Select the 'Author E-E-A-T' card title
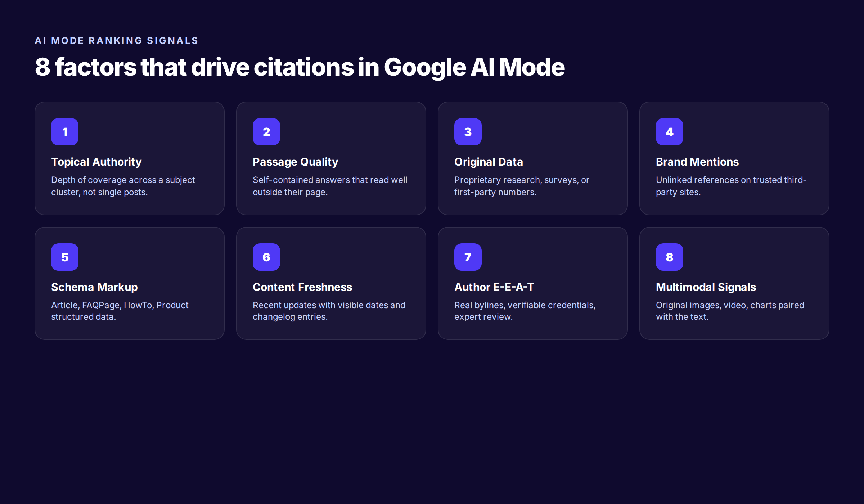The width and height of the screenshot is (864, 504). (x=494, y=287)
